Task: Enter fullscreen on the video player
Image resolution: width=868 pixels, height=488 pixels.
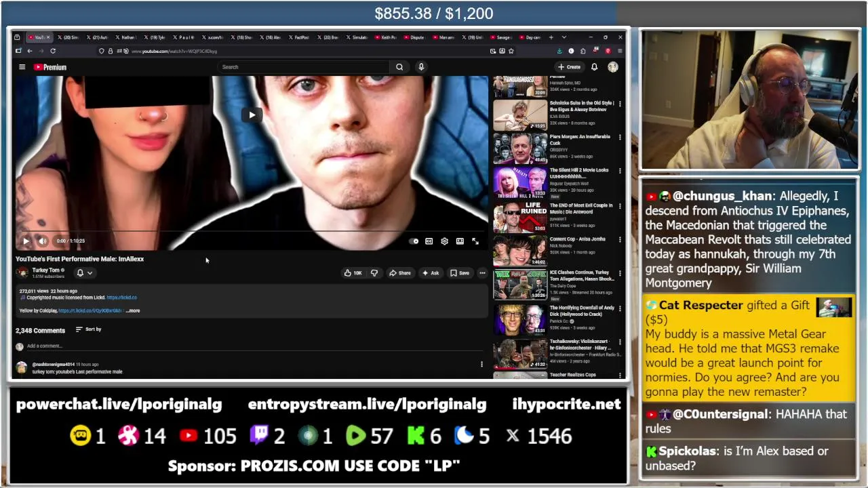Action: point(475,241)
